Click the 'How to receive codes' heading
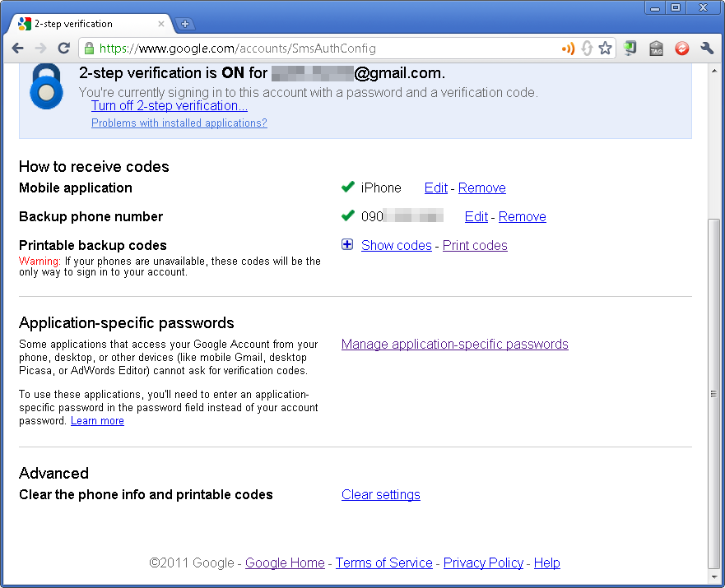Screen dimensions: 725x588 pyautogui.click(x=94, y=166)
